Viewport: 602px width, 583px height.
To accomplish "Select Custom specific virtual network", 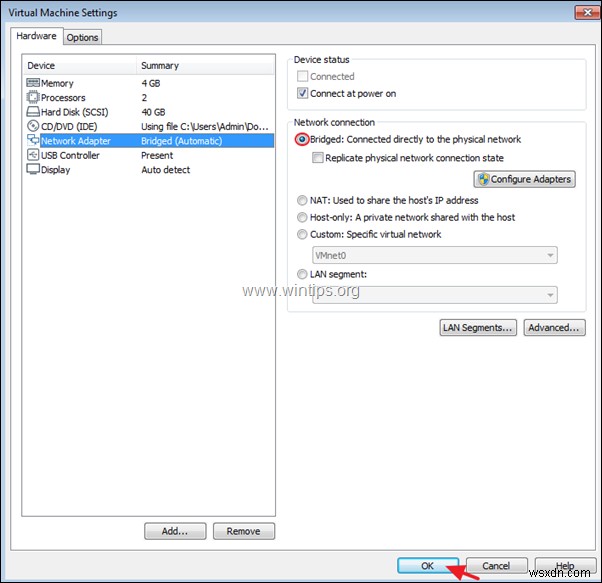I will click(302, 234).
